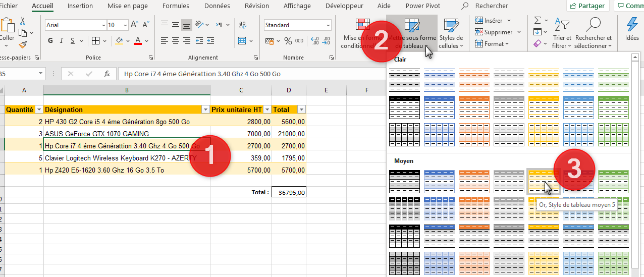Image resolution: width=644 pixels, height=277 pixels.
Task: Click the Rechercher search box
Action: (x=492, y=6)
